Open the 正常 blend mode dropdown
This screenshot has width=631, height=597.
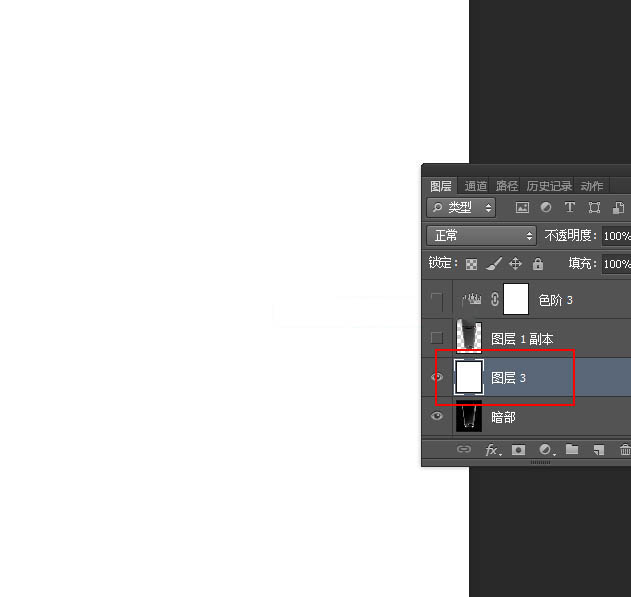481,236
